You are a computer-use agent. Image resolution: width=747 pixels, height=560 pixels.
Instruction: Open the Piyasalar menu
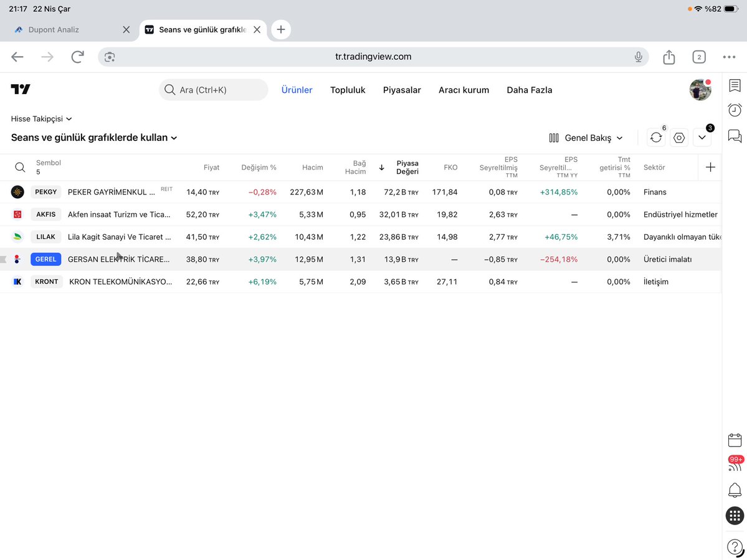(402, 90)
